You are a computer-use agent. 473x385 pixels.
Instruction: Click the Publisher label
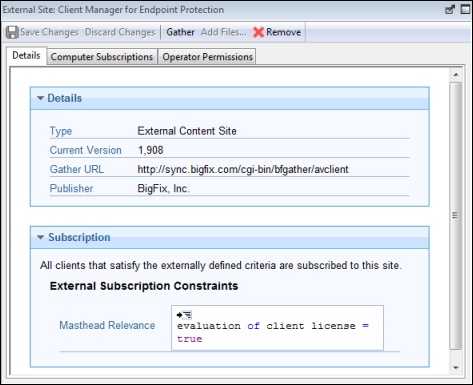coord(71,189)
